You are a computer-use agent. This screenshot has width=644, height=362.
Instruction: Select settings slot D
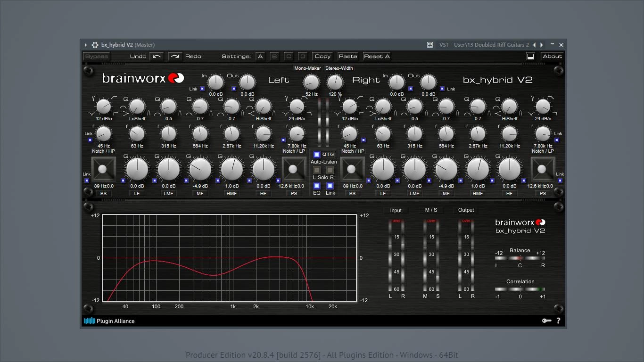pyautogui.click(x=303, y=57)
